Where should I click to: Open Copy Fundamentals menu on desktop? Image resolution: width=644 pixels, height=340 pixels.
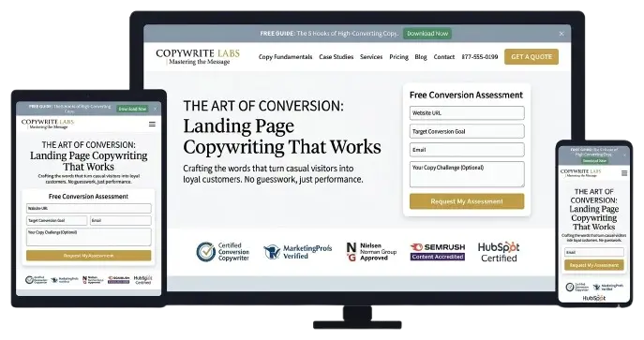pyautogui.click(x=285, y=57)
